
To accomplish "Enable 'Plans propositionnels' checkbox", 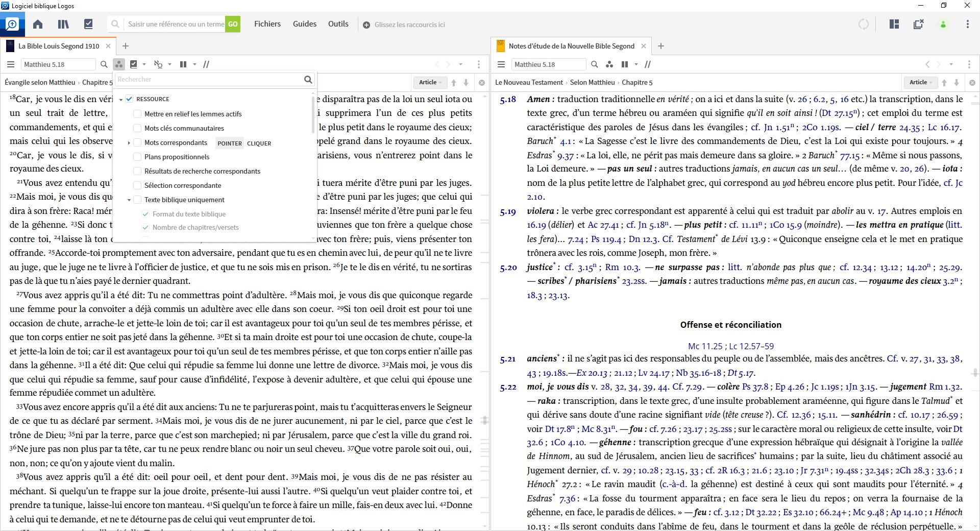I will [x=137, y=157].
